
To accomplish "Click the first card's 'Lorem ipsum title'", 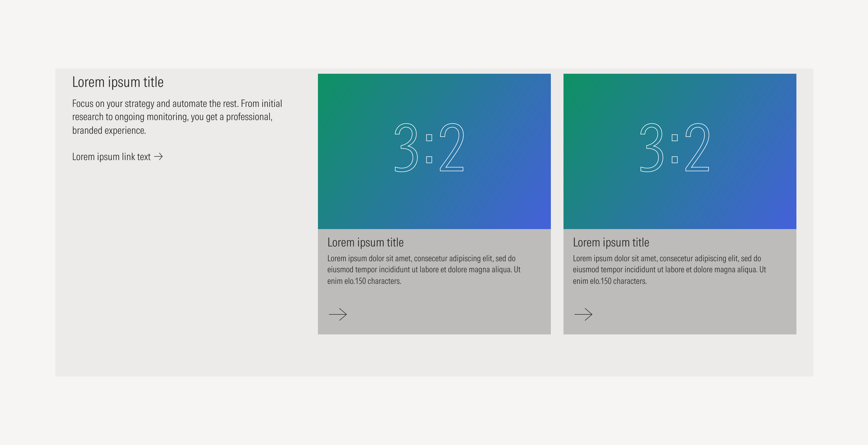I will [365, 243].
